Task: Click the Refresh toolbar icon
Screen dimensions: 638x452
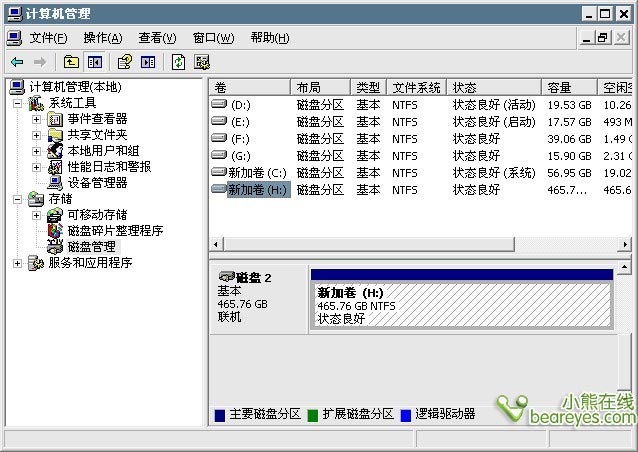Action: pyautogui.click(x=178, y=62)
